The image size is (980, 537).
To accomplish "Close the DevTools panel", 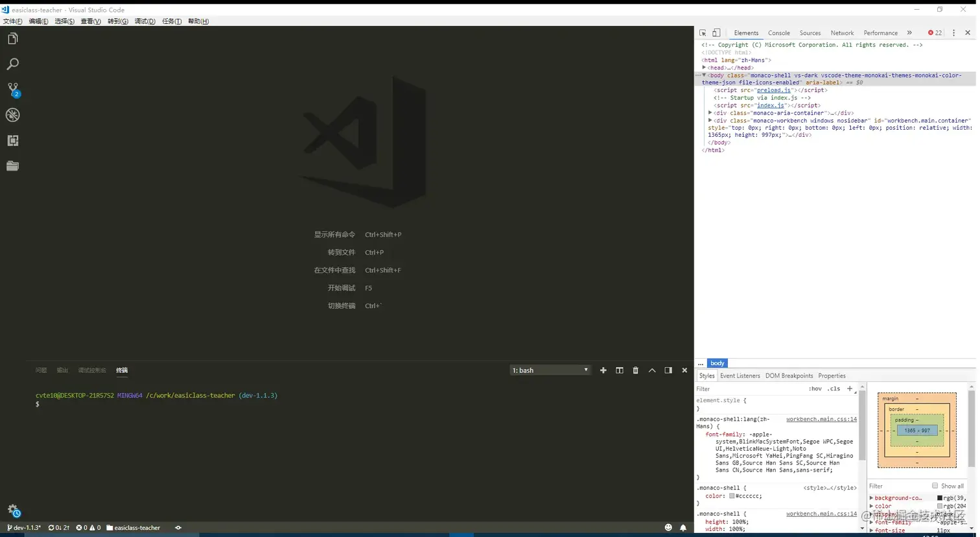I will (968, 33).
